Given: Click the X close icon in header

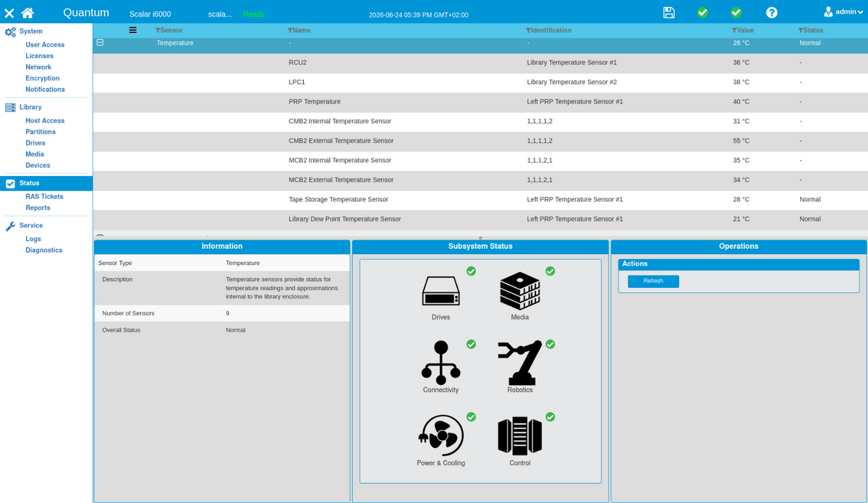Looking at the screenshot, I should (x=9, y=13).
